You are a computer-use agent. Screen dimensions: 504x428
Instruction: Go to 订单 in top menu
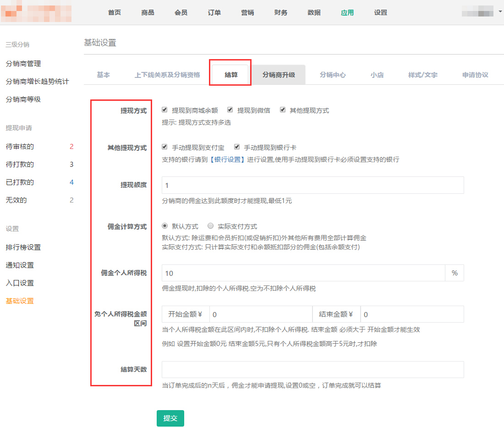[x=214, y=12]
